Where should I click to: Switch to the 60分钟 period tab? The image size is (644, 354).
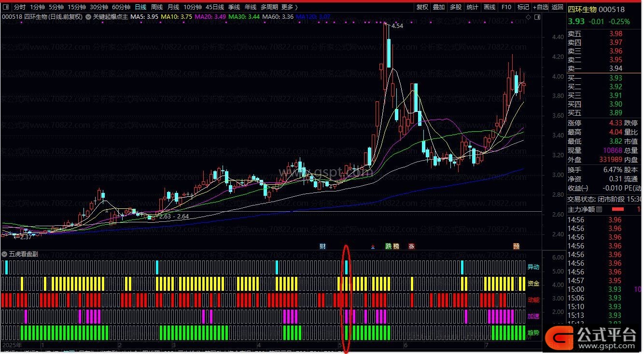point(121,7)
